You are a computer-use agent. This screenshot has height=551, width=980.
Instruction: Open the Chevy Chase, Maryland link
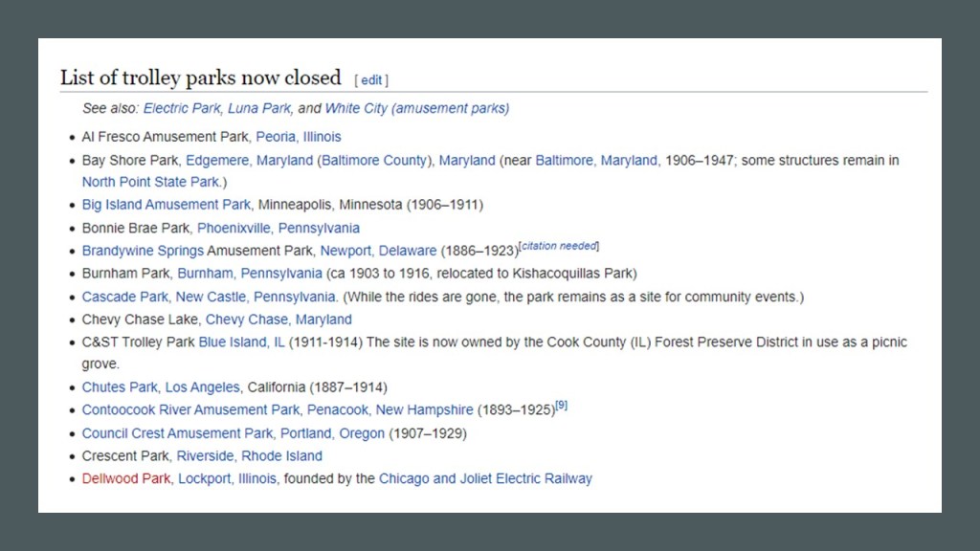278,320
